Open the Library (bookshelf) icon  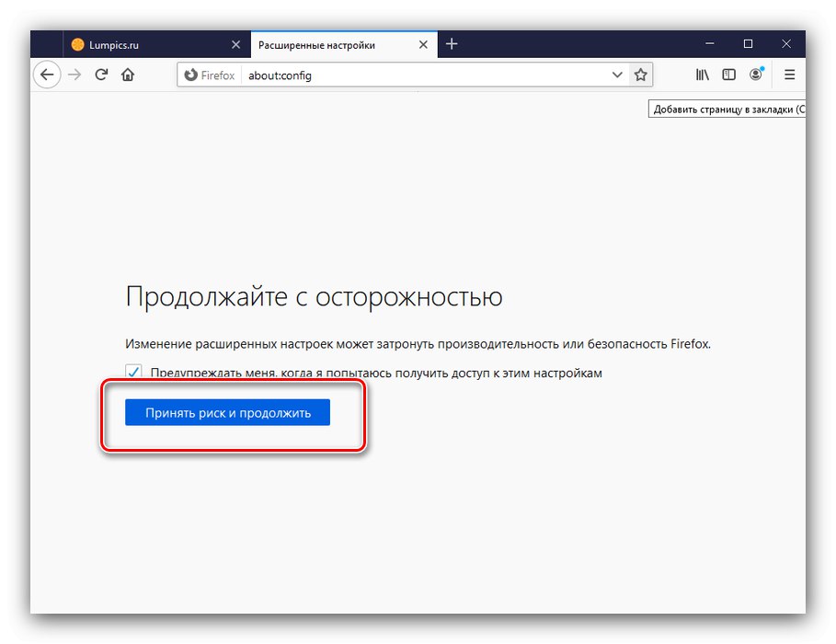point(702,75)
